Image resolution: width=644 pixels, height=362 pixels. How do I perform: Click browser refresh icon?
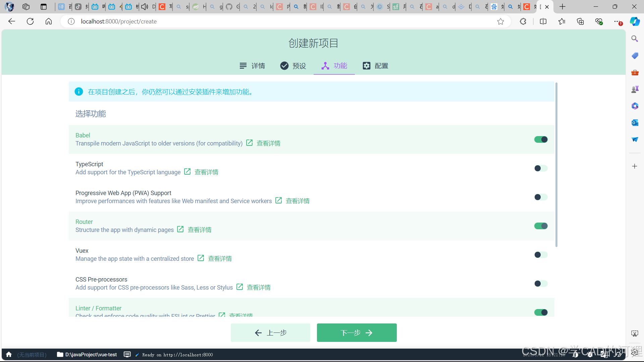pyautogui.click(x=30, y=21)
